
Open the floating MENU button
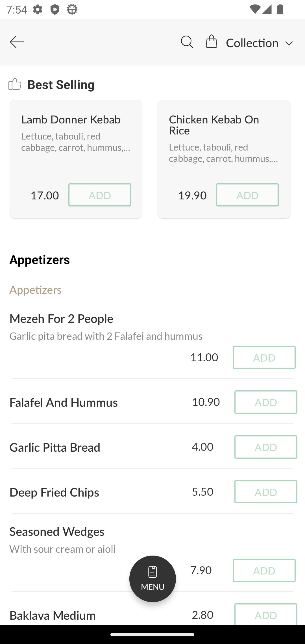pos(152,579)
